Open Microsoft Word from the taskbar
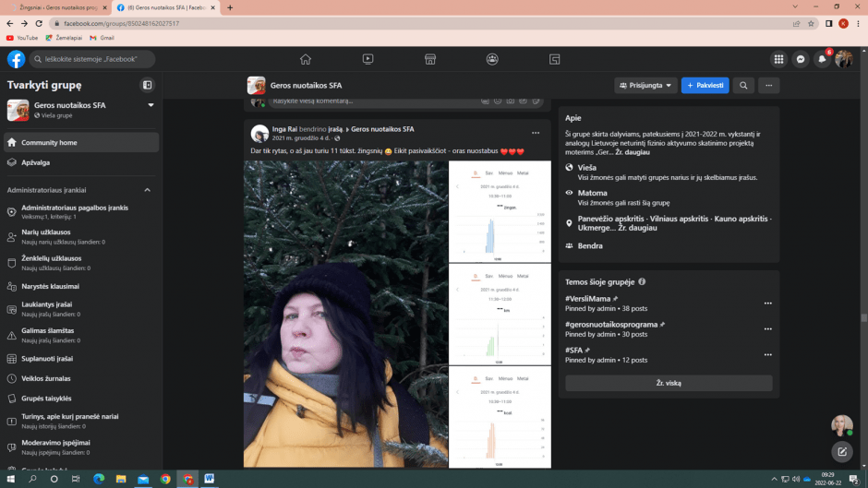The image size is (868, 488). coord(210,479)
